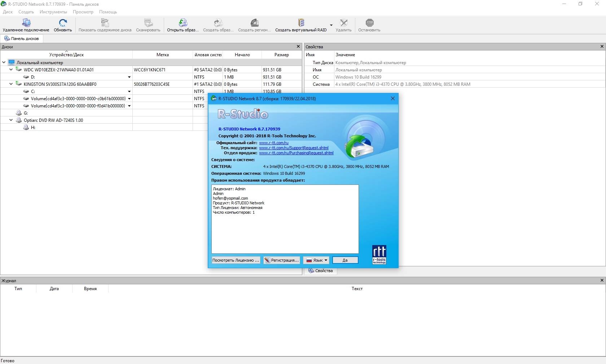Select the Свойства tab at panel bottom

pyautogui.click(x=321, y=271)
